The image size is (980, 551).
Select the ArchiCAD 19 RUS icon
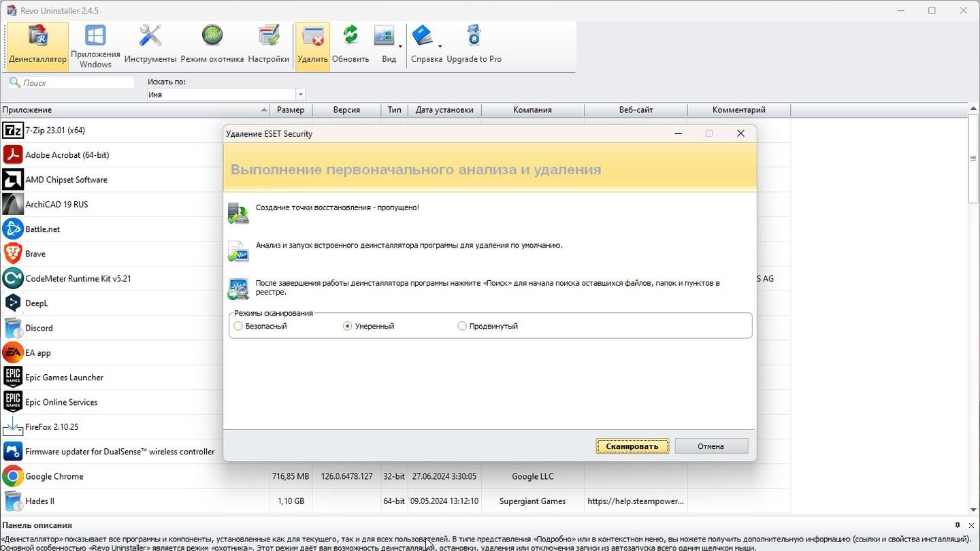click(12, 204)
